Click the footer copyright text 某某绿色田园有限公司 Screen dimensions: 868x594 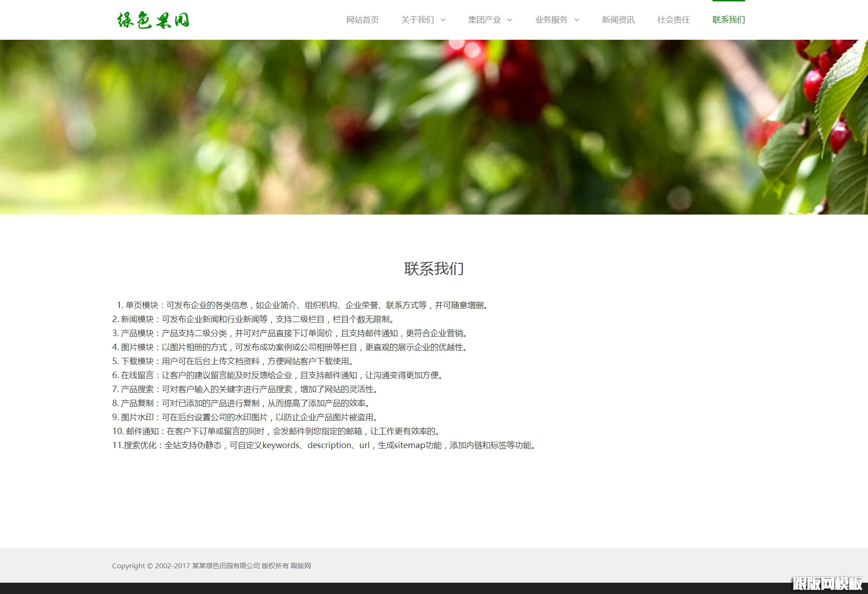pos(226,566)
